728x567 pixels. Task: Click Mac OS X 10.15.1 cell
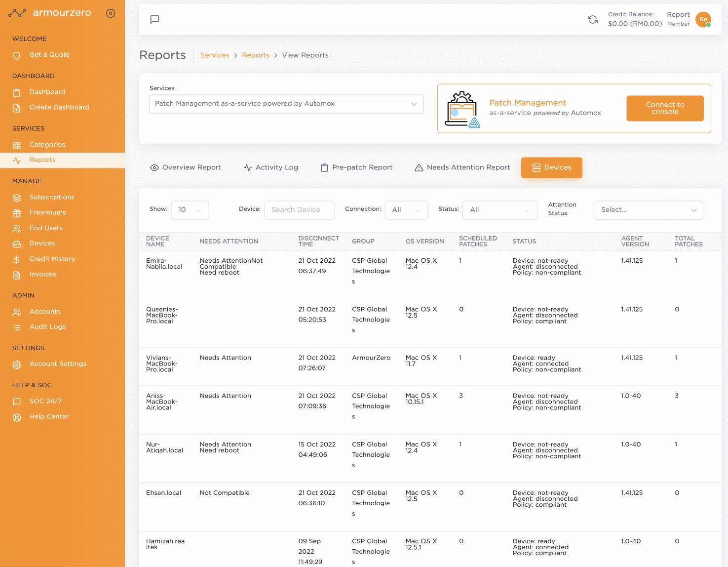click(x=421, y=399)
